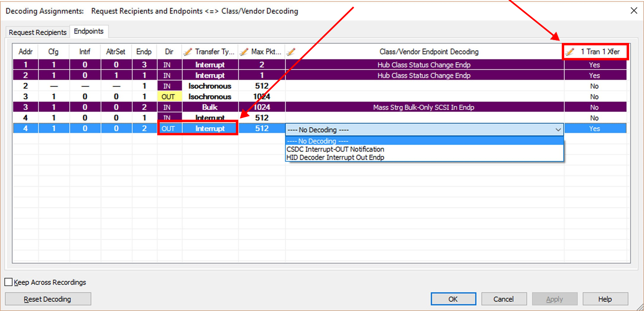644x311 pixels.
Task: Click the Reset Decoding button
Action: (x=48, y=299)
